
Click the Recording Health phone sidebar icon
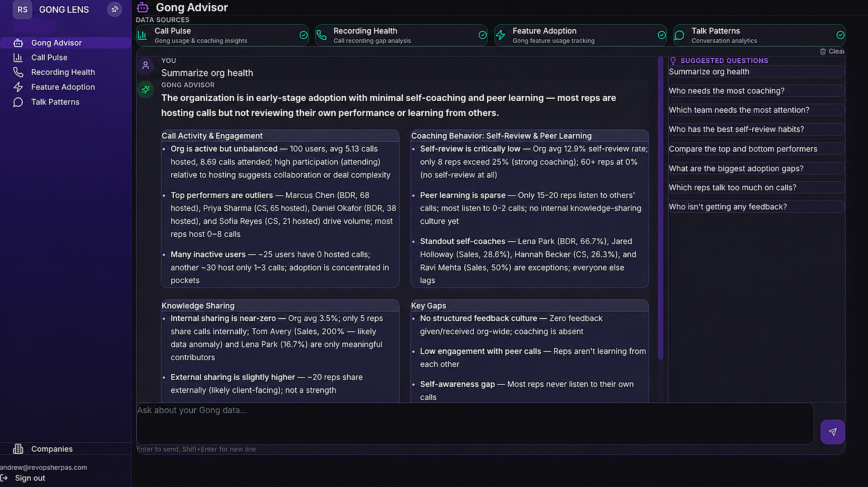(18, 72)
